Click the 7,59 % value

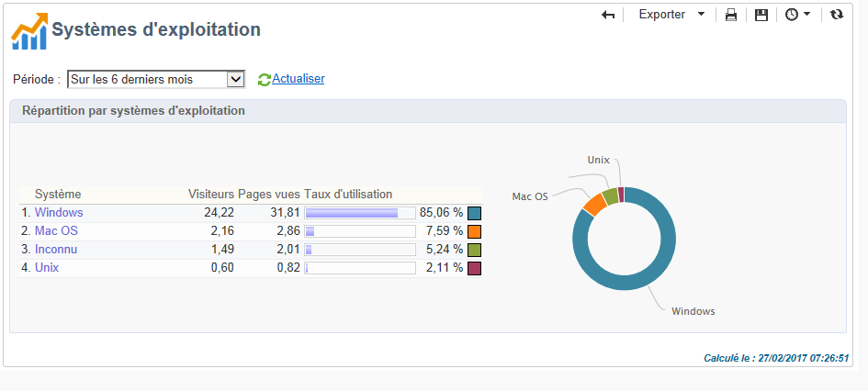(444, 230)
